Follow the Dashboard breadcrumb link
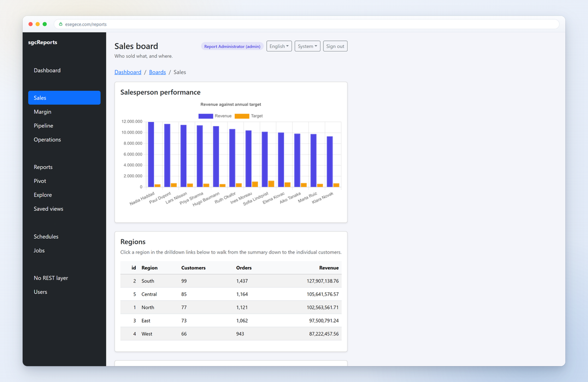 [x=128, y=72]
